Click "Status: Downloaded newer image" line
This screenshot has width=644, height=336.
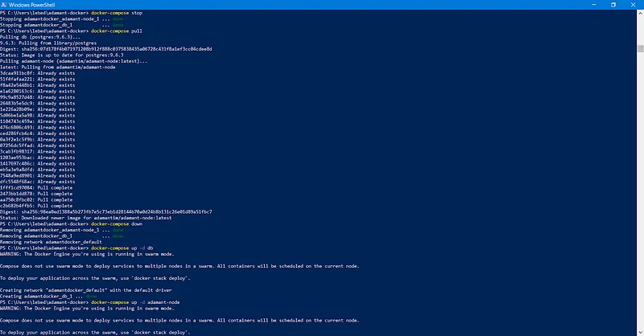tap(86, 218)
